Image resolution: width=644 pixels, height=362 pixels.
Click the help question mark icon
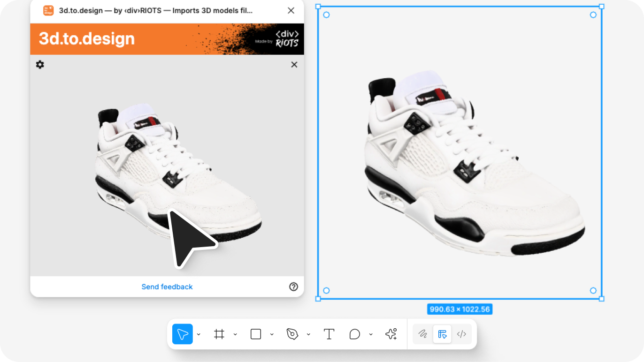[293, 287]
